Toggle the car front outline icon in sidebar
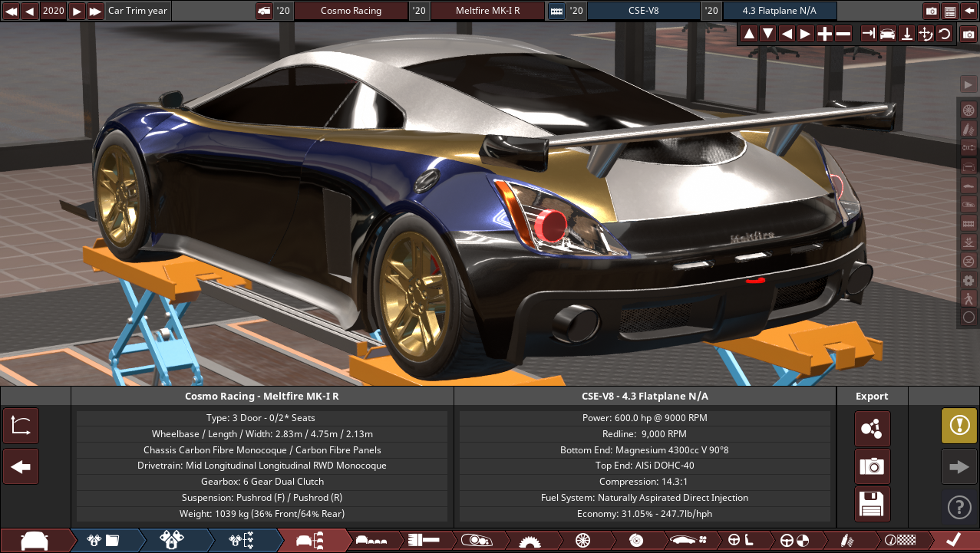980x553 pixels. (x=968, y=166)
